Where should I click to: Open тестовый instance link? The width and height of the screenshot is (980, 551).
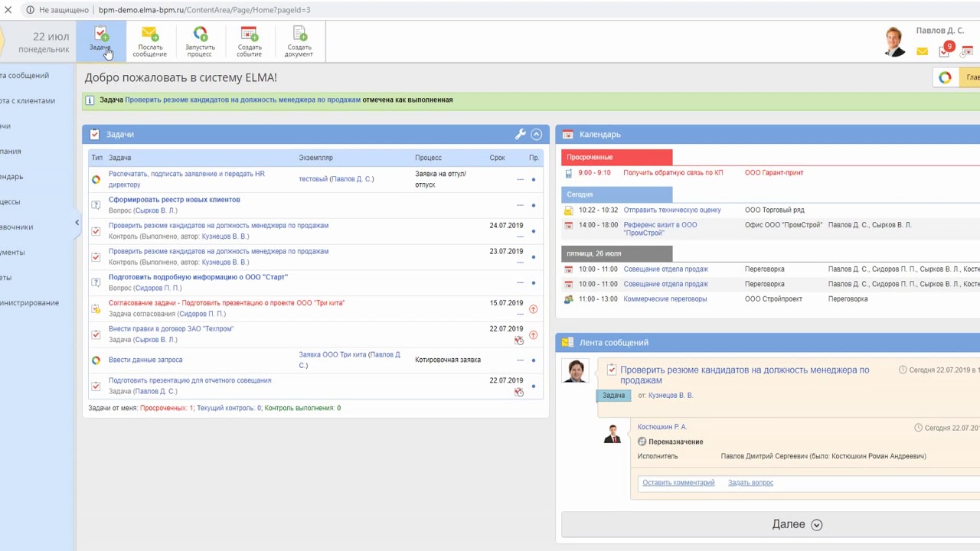point(313,179)
